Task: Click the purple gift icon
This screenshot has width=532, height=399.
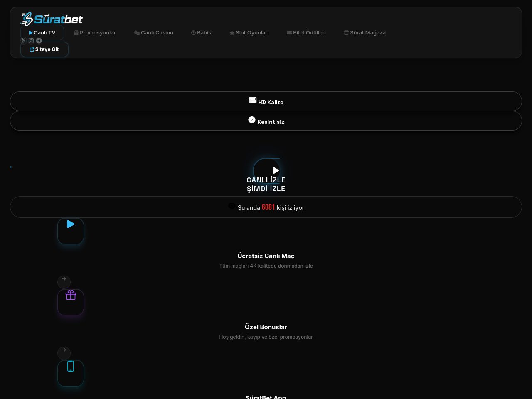Action: 71,302
